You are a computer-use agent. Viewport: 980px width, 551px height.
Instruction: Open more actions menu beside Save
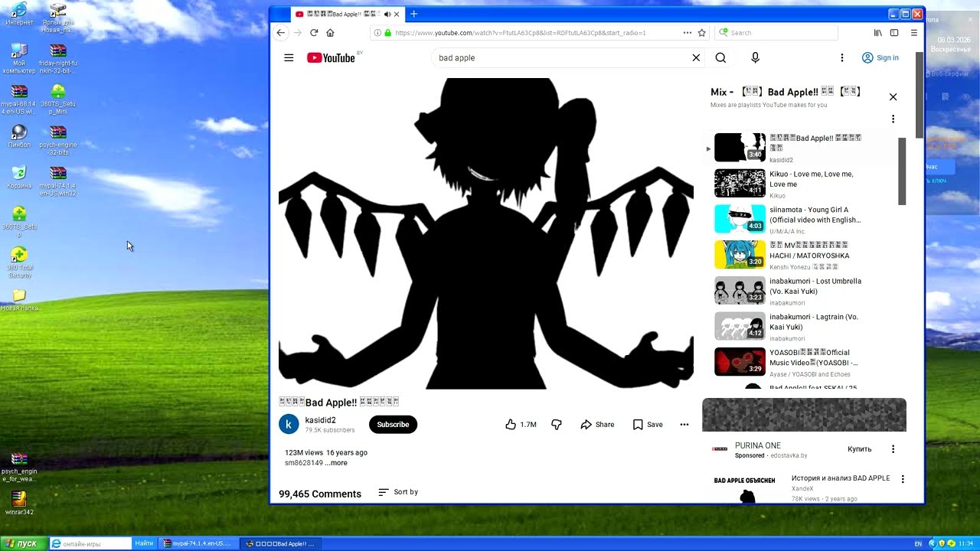[684, 425]
